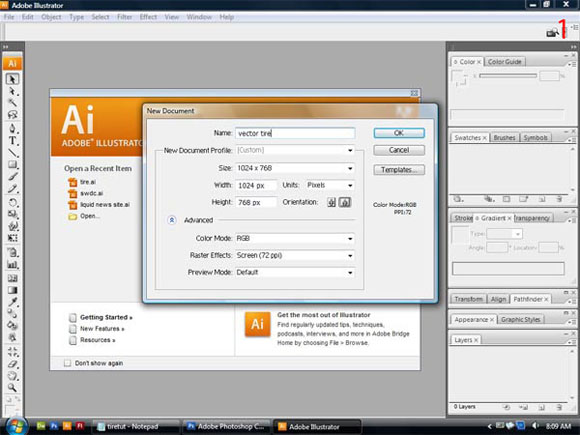Select the Rotate tool
The image size is (580, 435).
coord(12,202)
